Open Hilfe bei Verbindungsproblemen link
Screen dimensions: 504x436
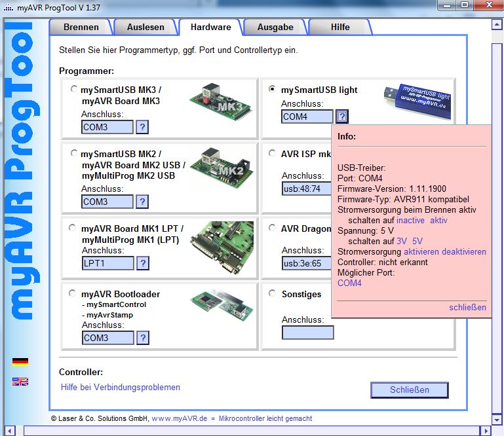click(x=120, y=387)
